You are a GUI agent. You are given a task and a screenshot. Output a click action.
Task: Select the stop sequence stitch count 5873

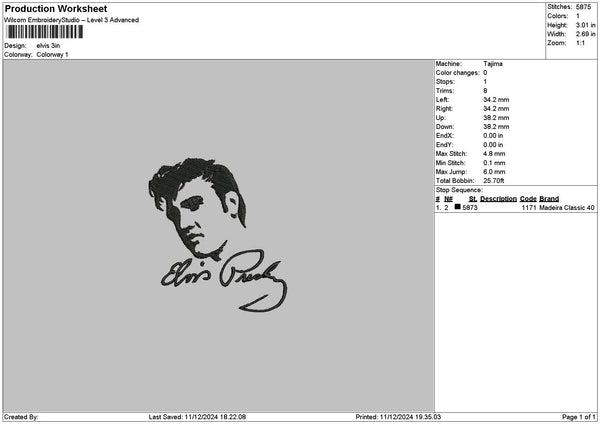coord(470,208)
